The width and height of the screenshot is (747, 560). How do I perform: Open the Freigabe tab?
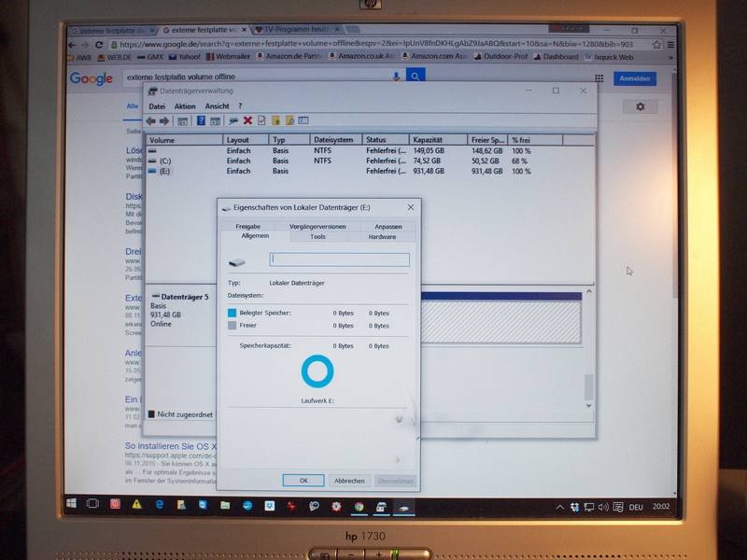(248, 227)
